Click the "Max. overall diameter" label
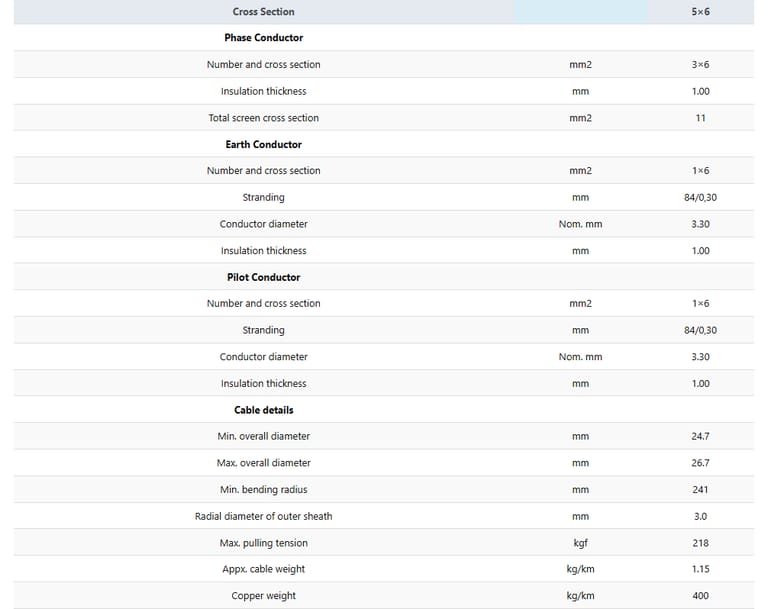768x609 pixels. click(263, 463)
